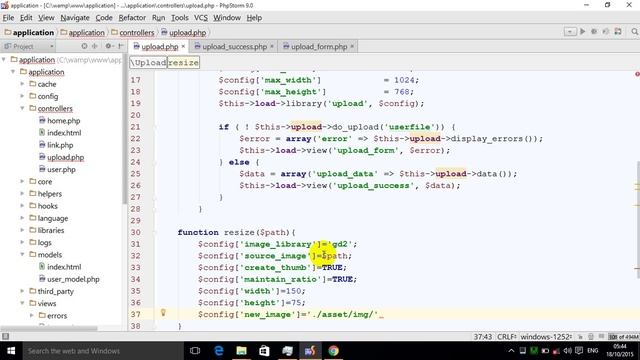This screenshot has height=360, width=640.
Task: Start debugging with the bug icon
Action: coord(594,32)
